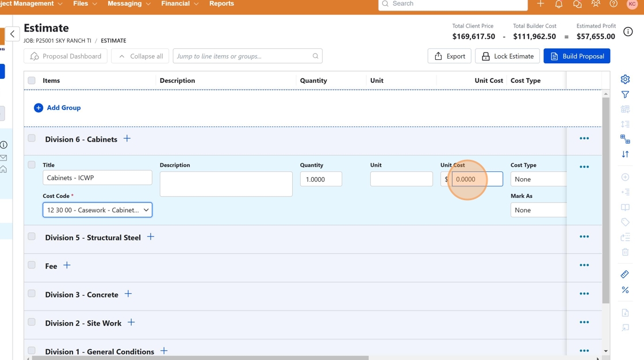
Task: Add item to Division 1 - General Conditions group
Action: [164, 351]
